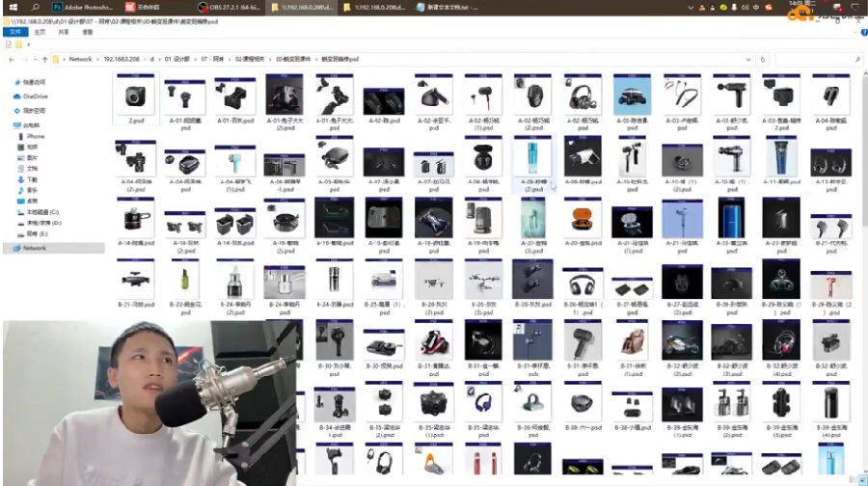Expand the address bar history dropdown
The image size is (868, 486).
[x=747, y=59]
